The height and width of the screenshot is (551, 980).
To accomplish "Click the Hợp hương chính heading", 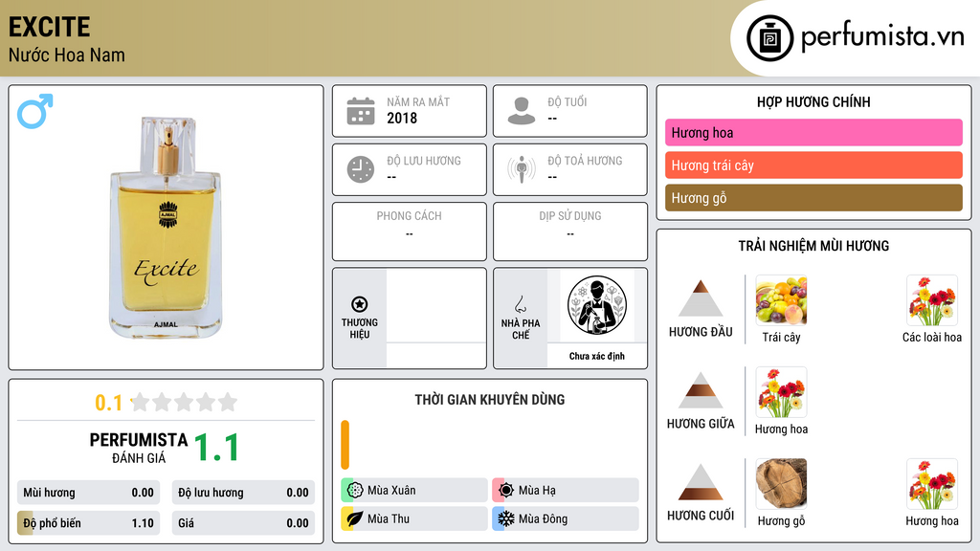I will pos(813,101).
